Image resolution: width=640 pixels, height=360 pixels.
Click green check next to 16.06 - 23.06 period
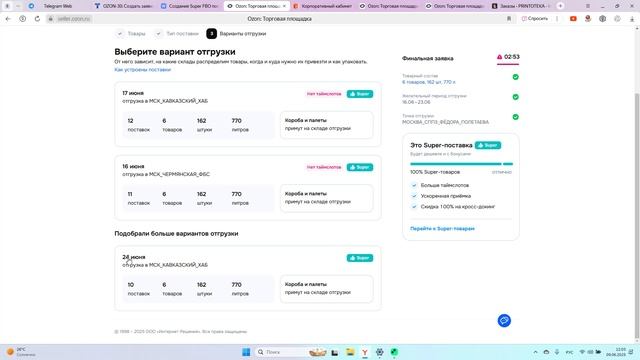click(516, 97)
